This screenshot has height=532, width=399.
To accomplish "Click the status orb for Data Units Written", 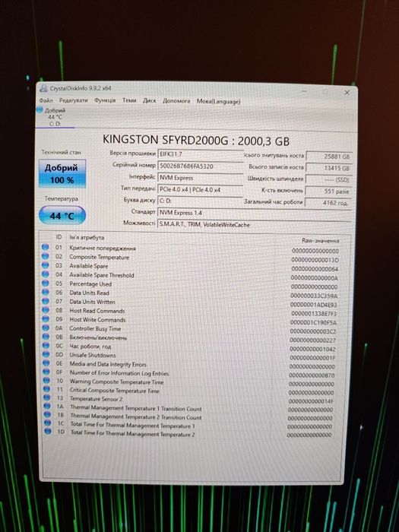I will point(46,301).
